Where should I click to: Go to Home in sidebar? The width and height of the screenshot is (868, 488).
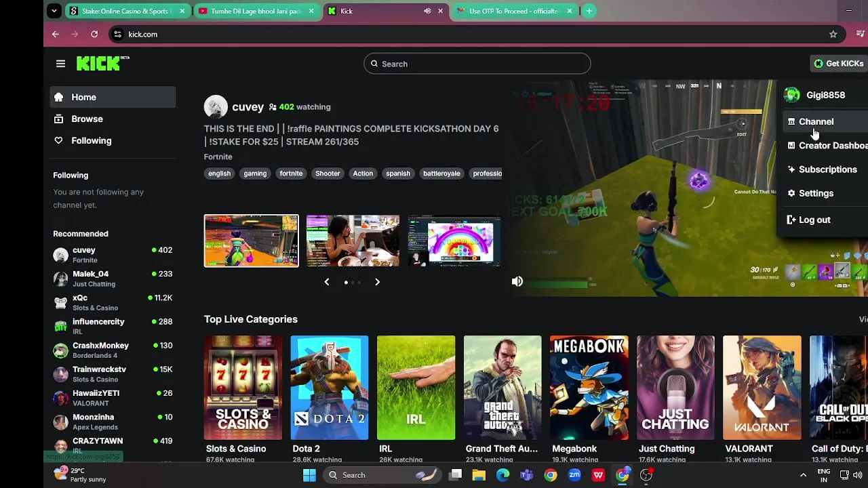point(113,97)
